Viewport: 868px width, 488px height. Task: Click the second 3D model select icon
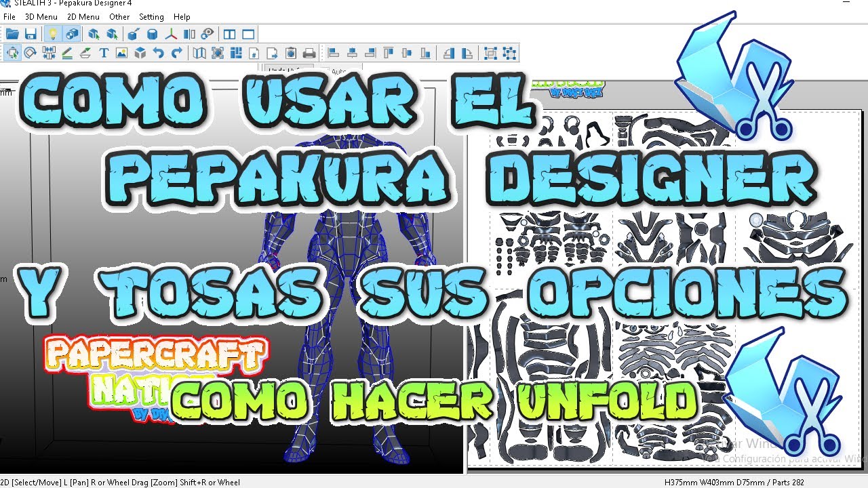pos(112,34)
